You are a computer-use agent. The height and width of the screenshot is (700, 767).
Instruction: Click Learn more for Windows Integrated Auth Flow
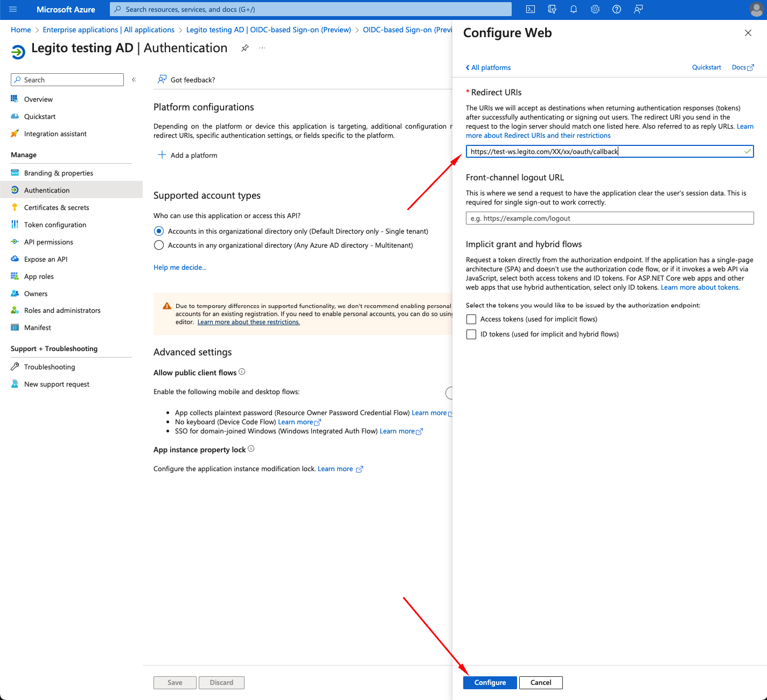401,431
